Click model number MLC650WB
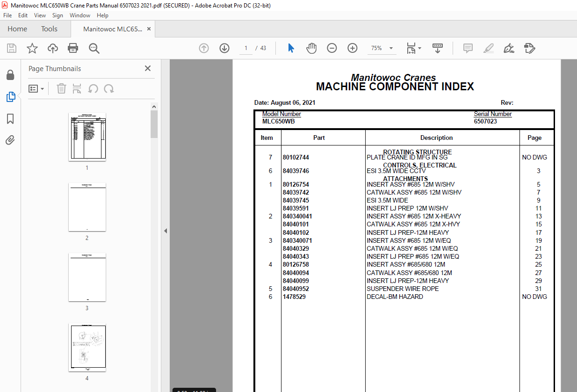577x392 pixels. [279, 121]
